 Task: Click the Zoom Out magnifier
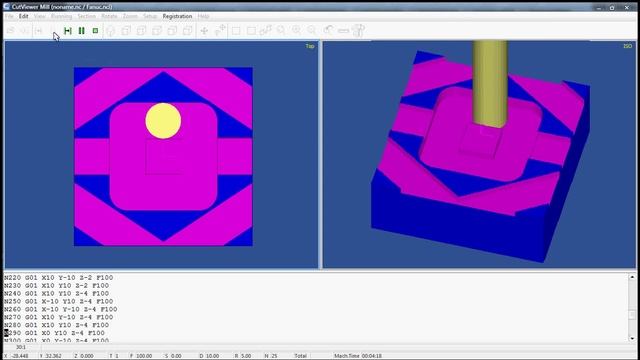coord(312,30)
